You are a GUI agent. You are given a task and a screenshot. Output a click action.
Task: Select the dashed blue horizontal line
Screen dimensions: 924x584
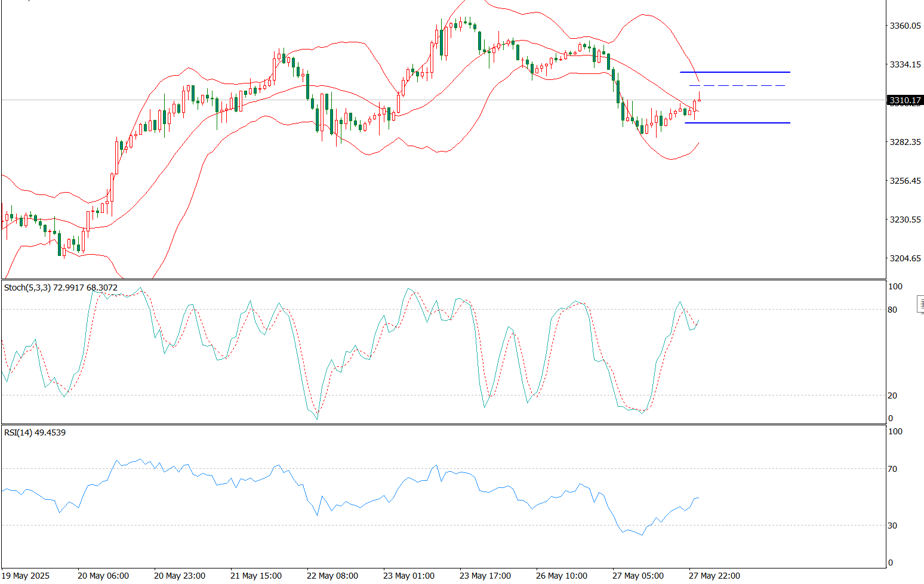coord(740,86)
